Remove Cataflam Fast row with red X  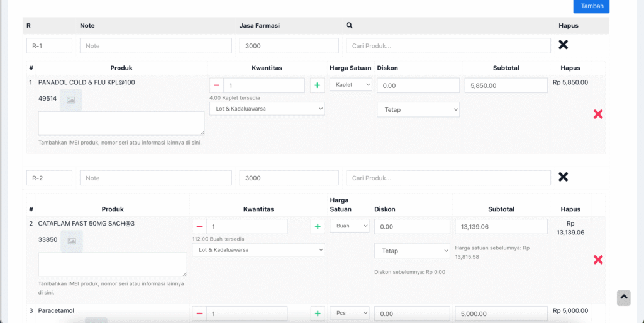[598, 260]
